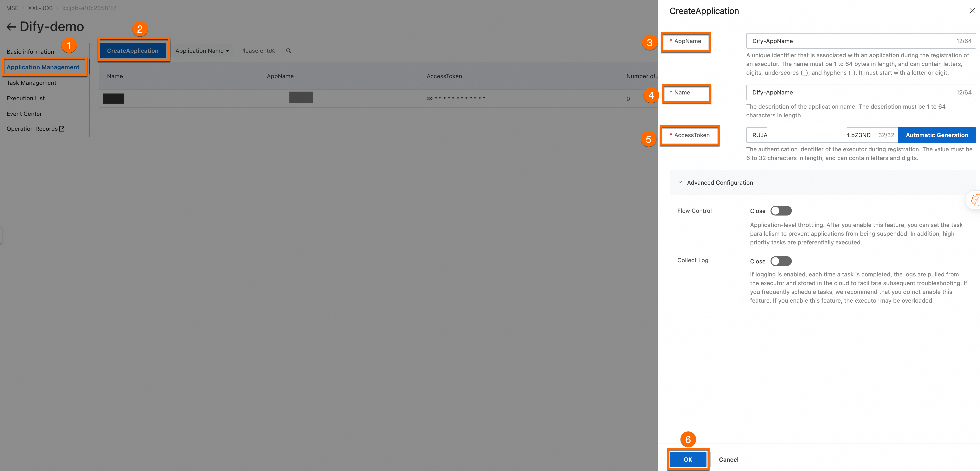Enable the Collect Log toggle
The image size is (980, 471).
(781, 261)
